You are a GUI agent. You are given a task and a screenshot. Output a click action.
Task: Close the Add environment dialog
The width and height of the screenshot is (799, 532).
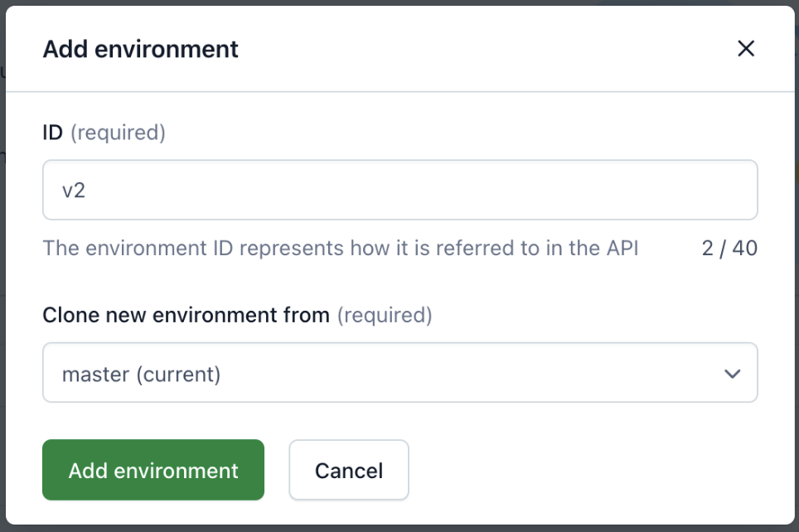pos(746,49)
